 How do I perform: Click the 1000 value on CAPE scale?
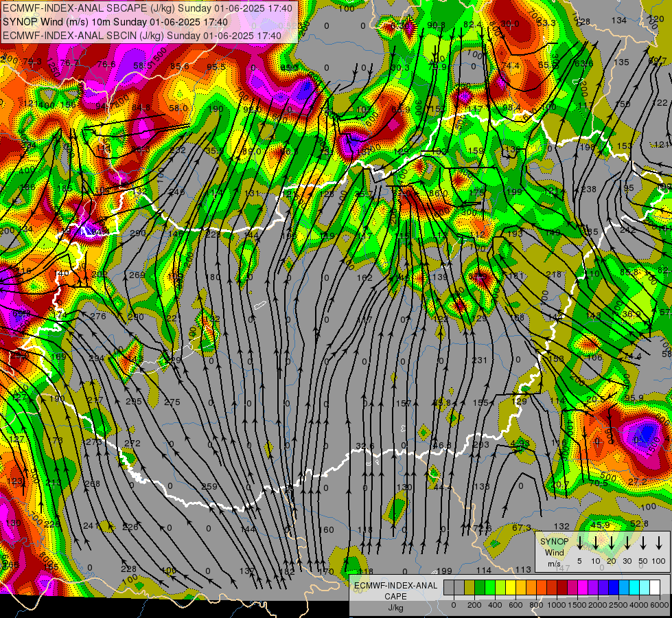point(557,605)
